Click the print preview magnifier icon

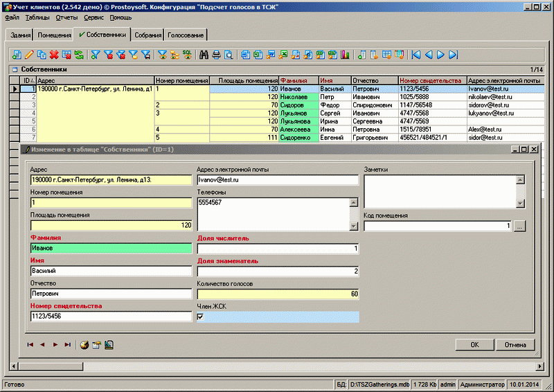tap(228, 55)
